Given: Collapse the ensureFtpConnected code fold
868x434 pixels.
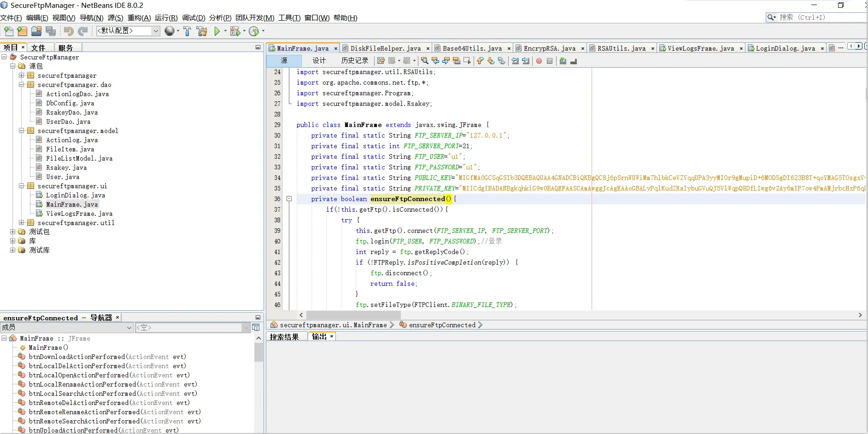Looking at the screenshot, I should [x=289, y=199].
